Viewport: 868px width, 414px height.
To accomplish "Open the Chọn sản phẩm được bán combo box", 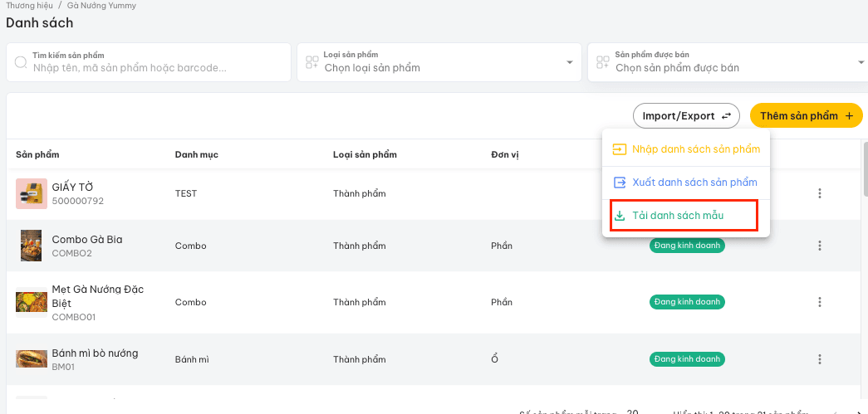I will point(728,62).
